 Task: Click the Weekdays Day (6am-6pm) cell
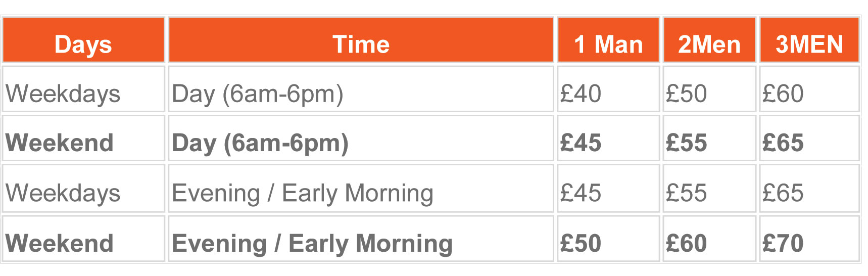coord(361,89)
